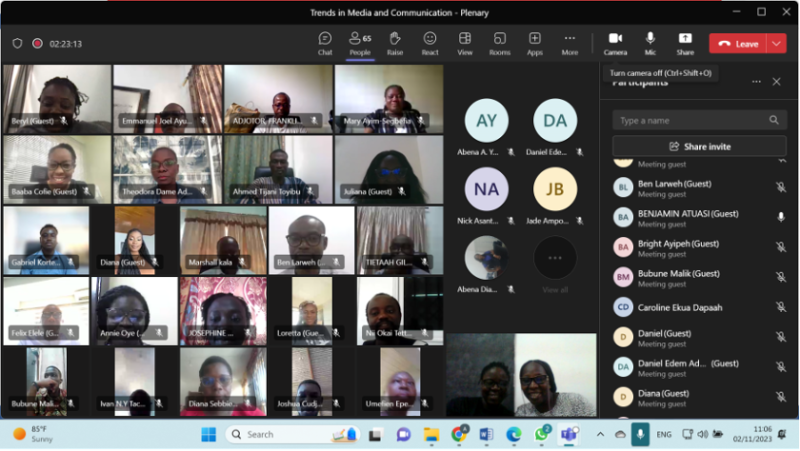Click the Share invite button
The height and width of the screenshot is (451, 800).
tap(699, 146)
